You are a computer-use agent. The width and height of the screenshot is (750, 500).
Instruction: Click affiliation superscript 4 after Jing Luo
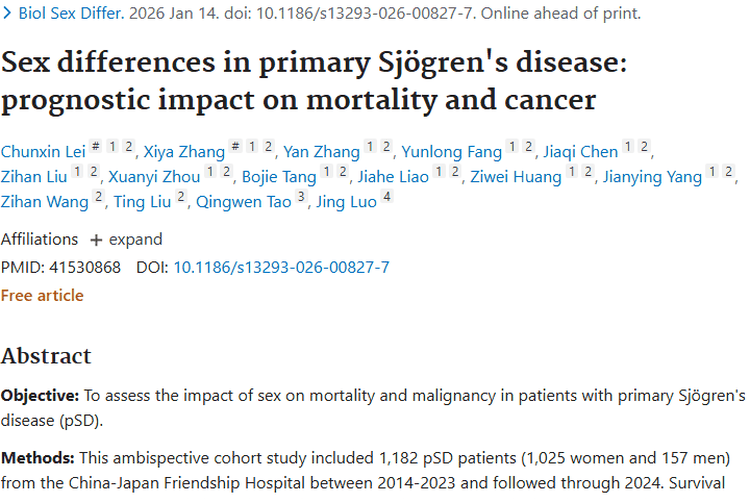click(387, 199)
